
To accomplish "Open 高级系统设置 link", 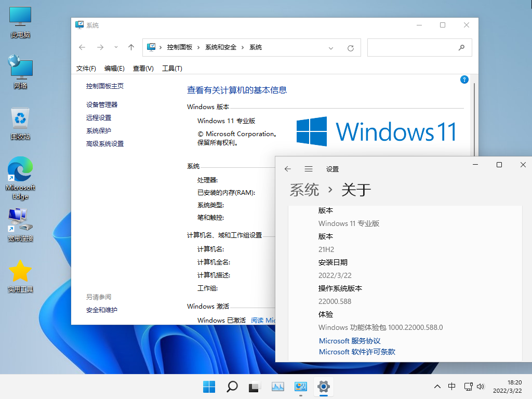I will 105,144.
